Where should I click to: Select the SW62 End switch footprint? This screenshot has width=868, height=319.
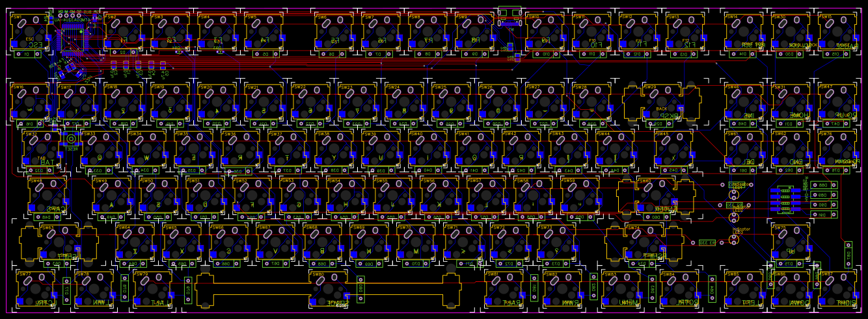point(791,149)
